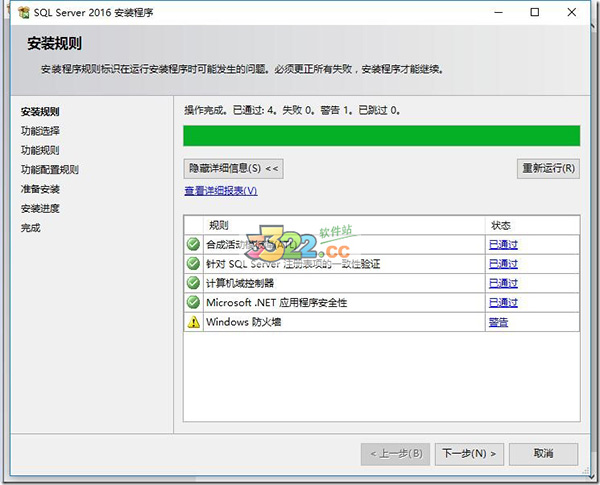This screenshot has width=600, height=485.
Task: Open 已通过 link for Microsoft .NET rule
Action: coord(503,303)
